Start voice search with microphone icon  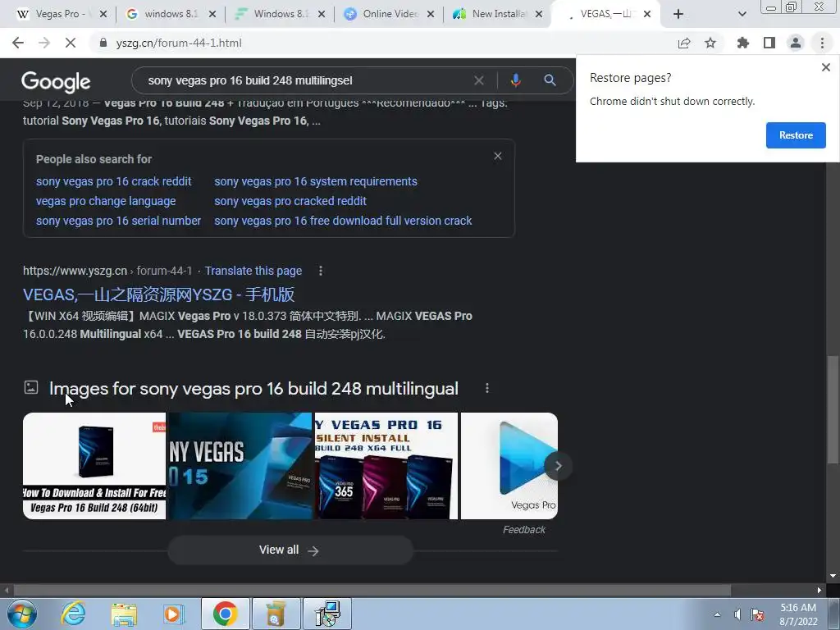point(515,80)
